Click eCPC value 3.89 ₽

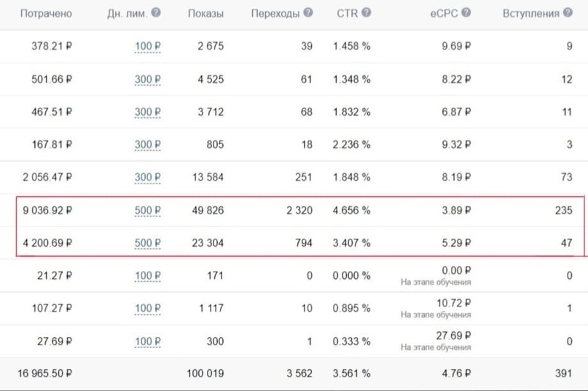[456, 210]
